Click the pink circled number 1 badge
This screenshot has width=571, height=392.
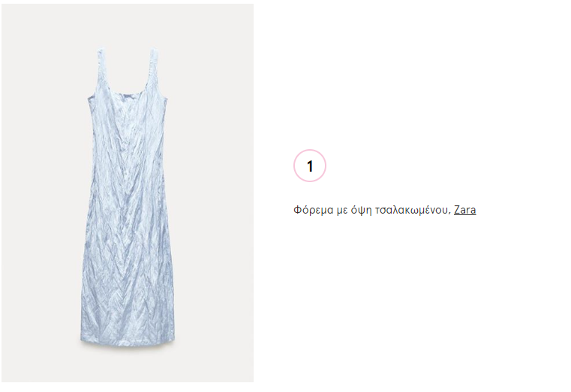tap(310, 166)
